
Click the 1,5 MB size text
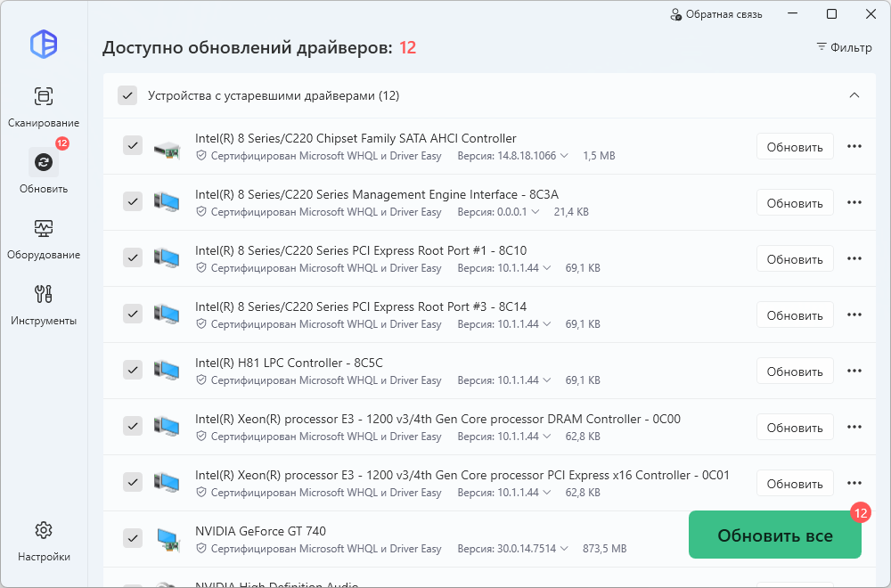pos(599,156)
